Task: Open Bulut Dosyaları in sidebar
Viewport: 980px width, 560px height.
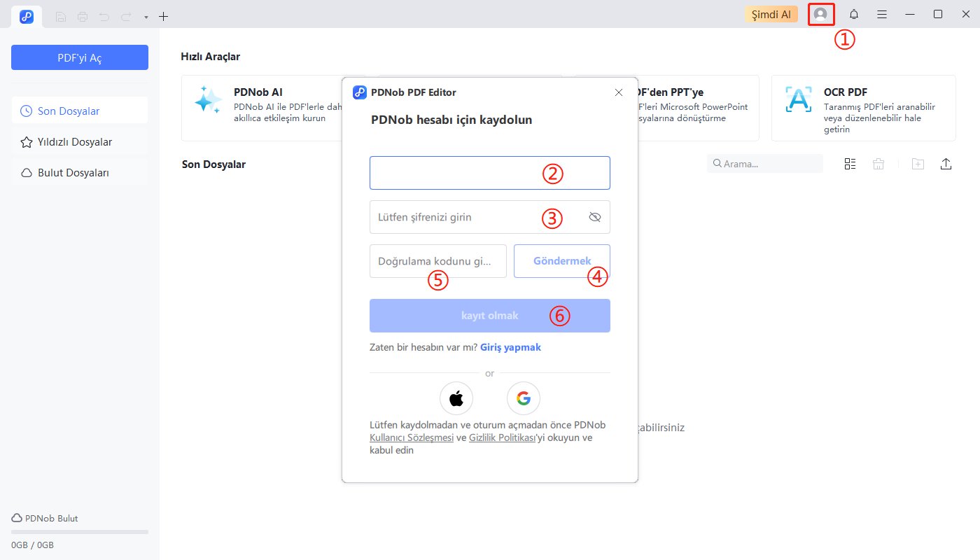Action: [73, 173]
